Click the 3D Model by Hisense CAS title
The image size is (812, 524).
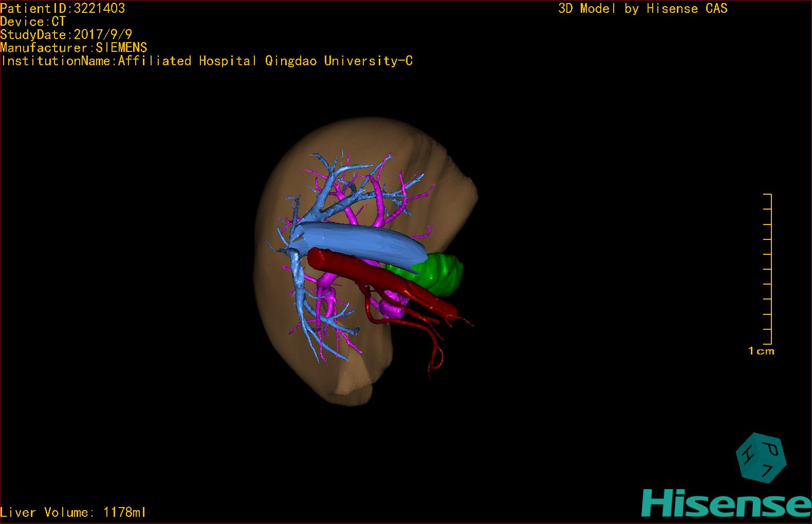tap(643, 8)
